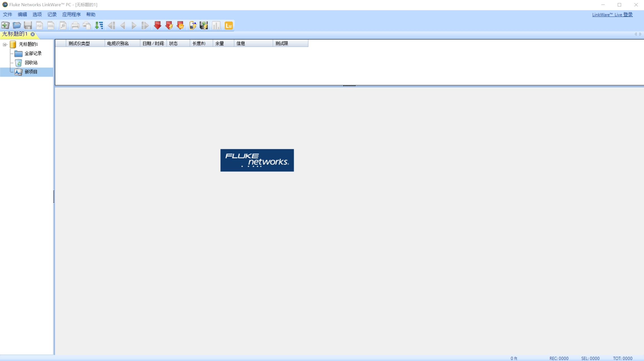Close the 无标题的1 document tab
The width and height of the screenshot is (644, 361).
pos(33,34)
